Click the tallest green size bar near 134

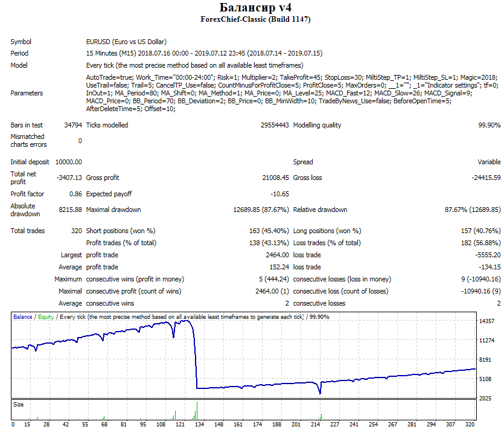click(197, 411)
